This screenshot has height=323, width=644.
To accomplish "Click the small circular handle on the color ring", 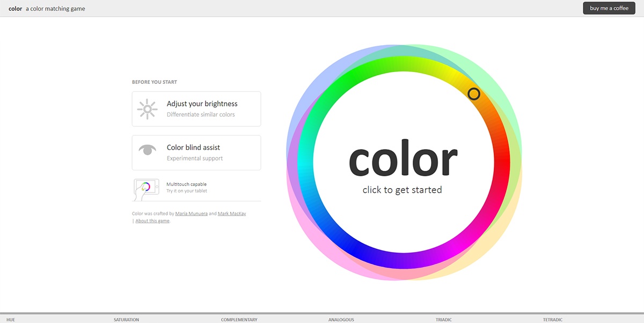I will coord(474,94).
